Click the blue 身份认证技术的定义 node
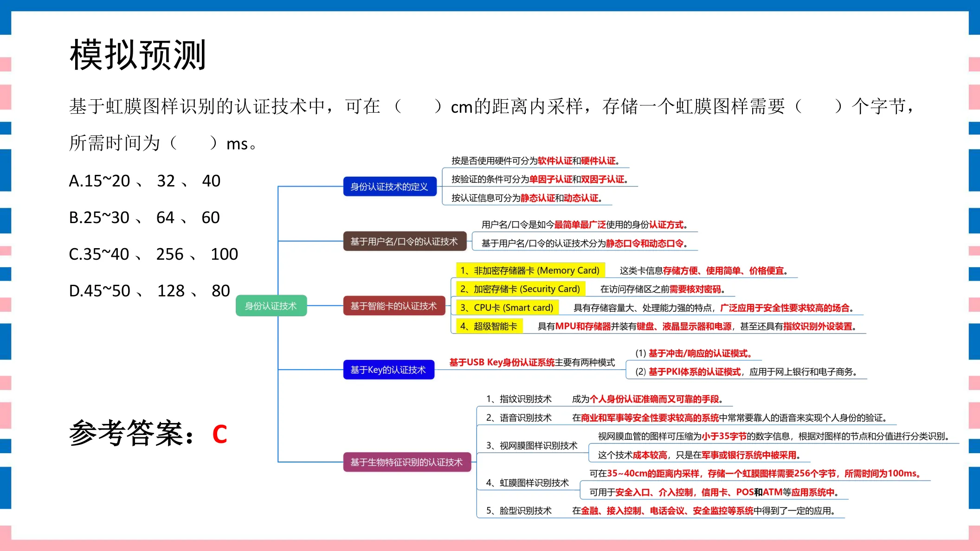980x551 pixels. pos(390,186)
